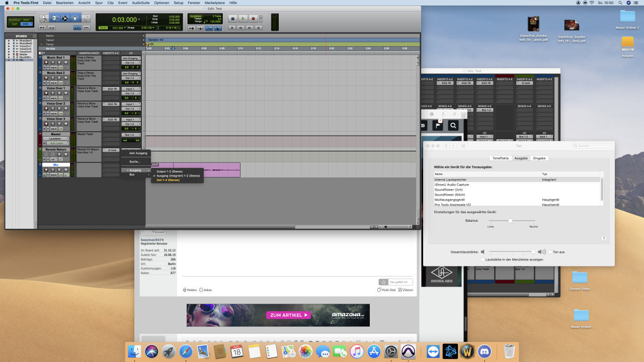The width and height of the screenshot is (644, 362).
Task: Check 'Ton aus' mute checkbox
Action: (550, 252)
